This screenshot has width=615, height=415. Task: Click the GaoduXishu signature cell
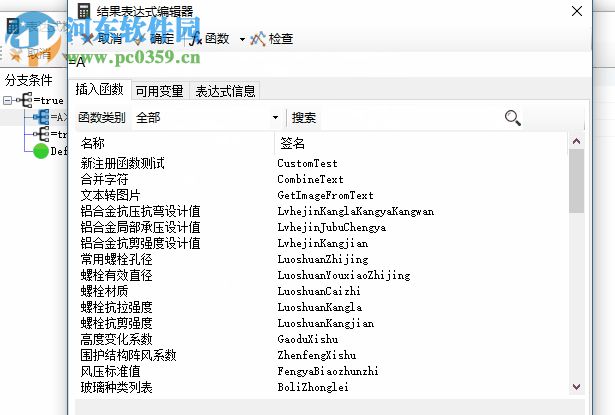pyautogui.click(x=308, y=339)
